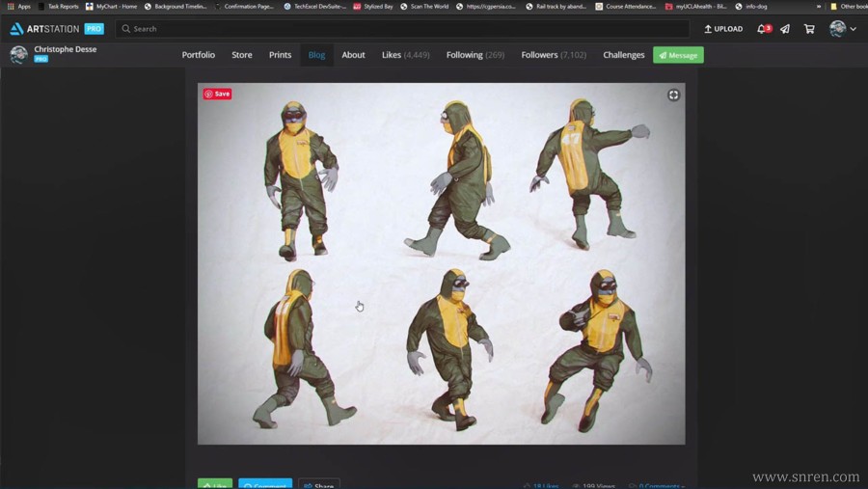
Task: Click the green Message button
Action: click(678, 55)
